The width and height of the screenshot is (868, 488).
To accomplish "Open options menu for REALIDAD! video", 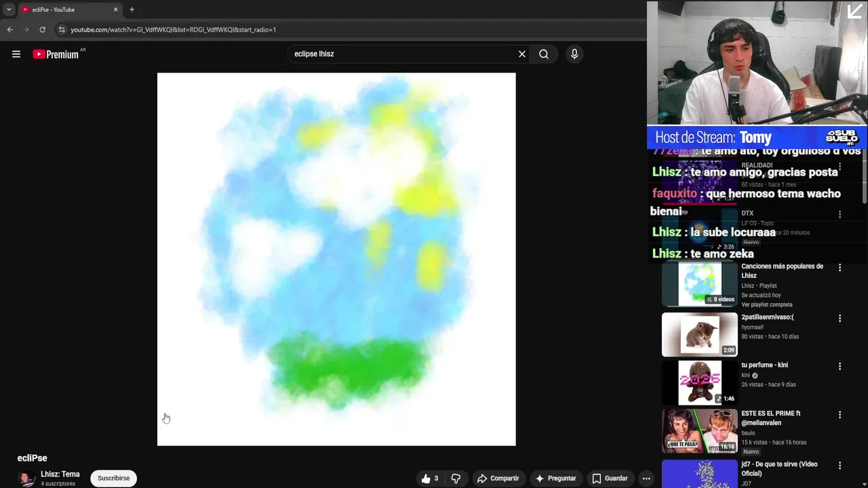I will click(x=840, y=166).
